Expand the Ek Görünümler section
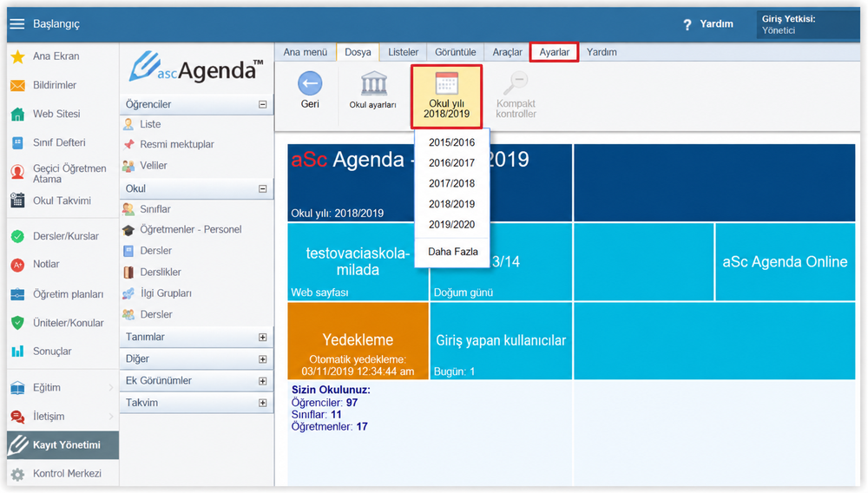This screenshot has height=493, width=868. [262, 381]
